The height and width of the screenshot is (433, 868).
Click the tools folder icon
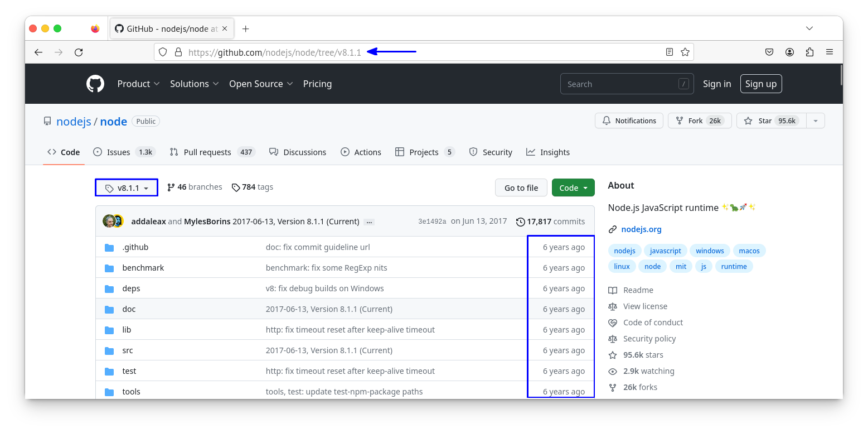pos(109,392)
